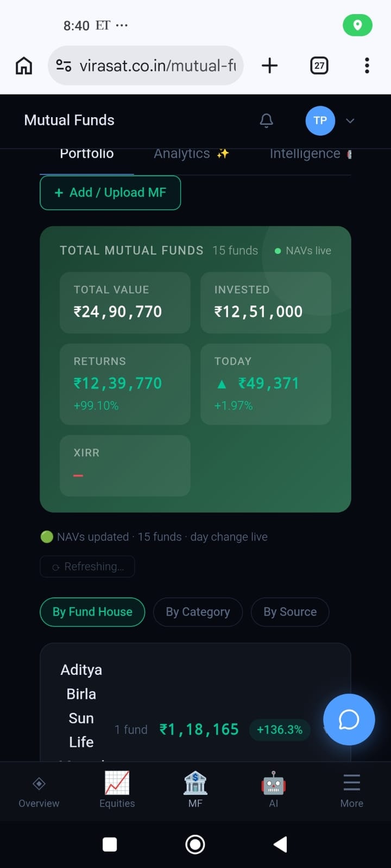Open the chat support bubble
The image size is (391, 868).
349,719
